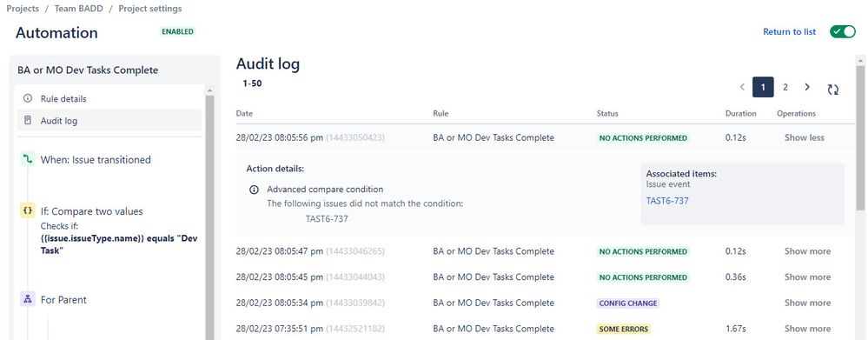Viewport: 868px width, 340px height.
Task: Click the 1.67s duration value
Action: coord(735,329)
